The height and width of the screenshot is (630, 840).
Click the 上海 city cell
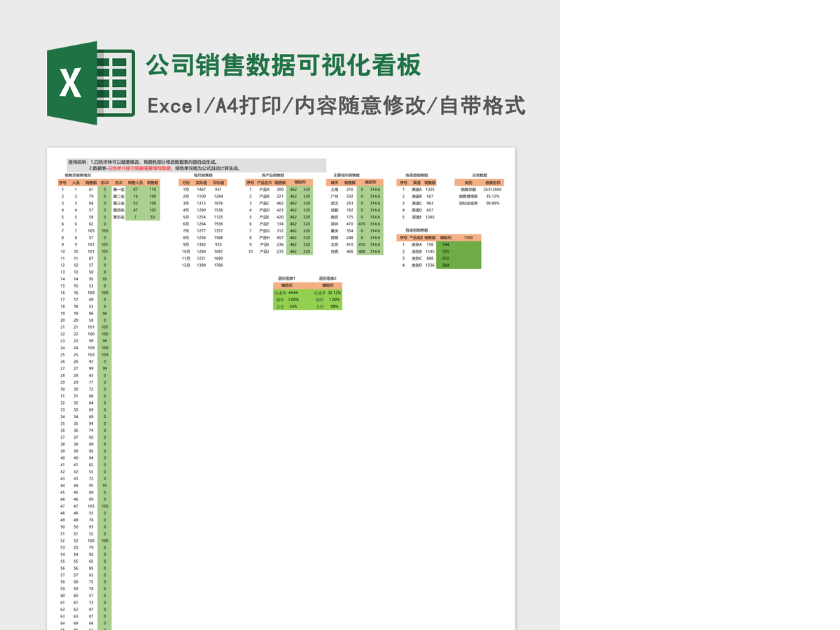coord(335,189)
